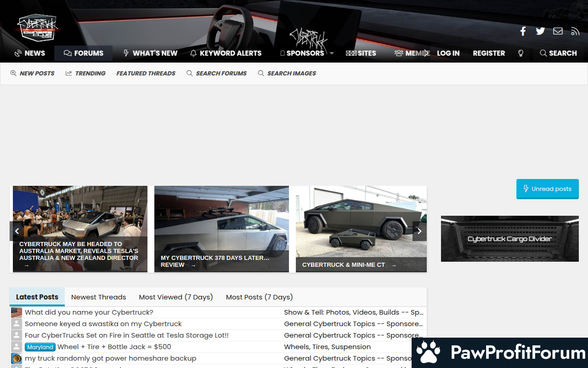Click the envelope contact icon
This screenshot has width=588, height=368.
(558, 31)
